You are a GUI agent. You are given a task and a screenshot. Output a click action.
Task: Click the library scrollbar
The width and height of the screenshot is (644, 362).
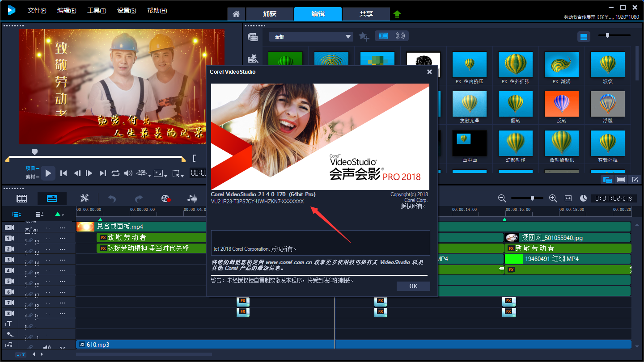pyautogui.click(x=638, y=63)
